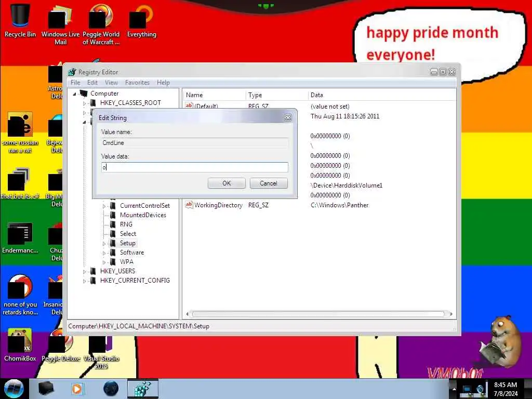Select the MountedDevices key
Image resolution: width=532 pixels, height=399 pixels.
click(143, 215)
